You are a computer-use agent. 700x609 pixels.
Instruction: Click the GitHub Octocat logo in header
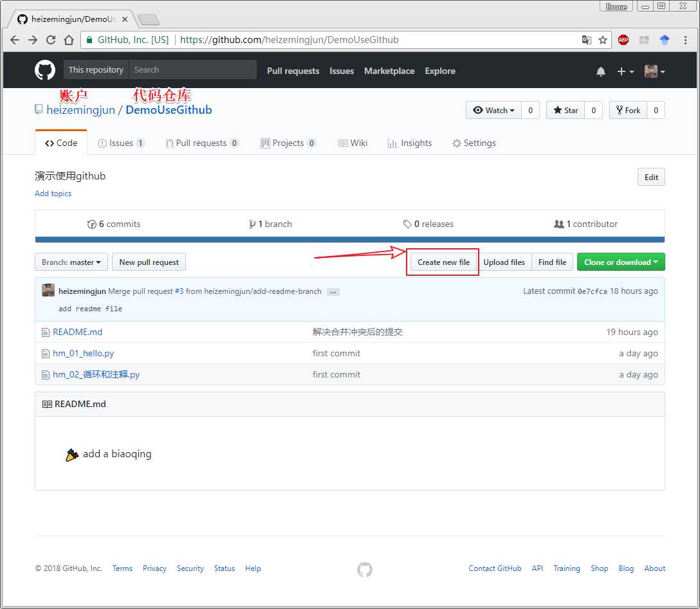tap(45, 71)
